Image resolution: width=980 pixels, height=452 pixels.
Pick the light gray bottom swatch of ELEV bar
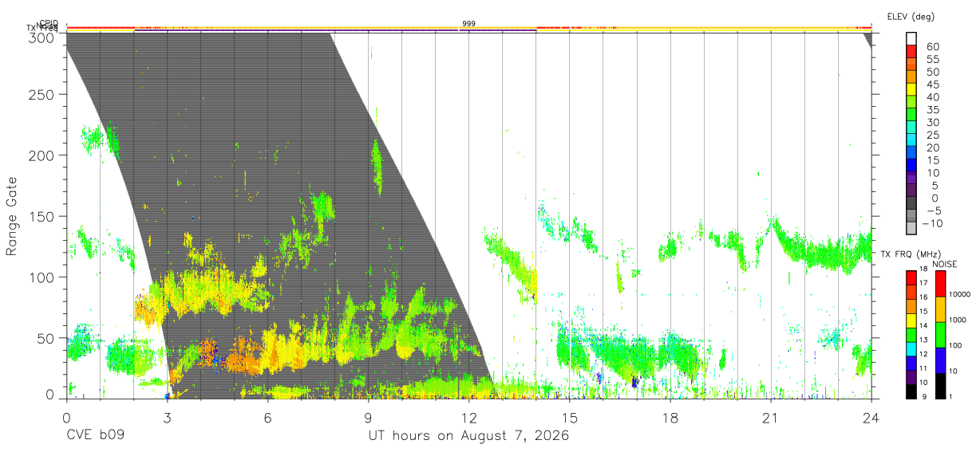click(911, 229)
